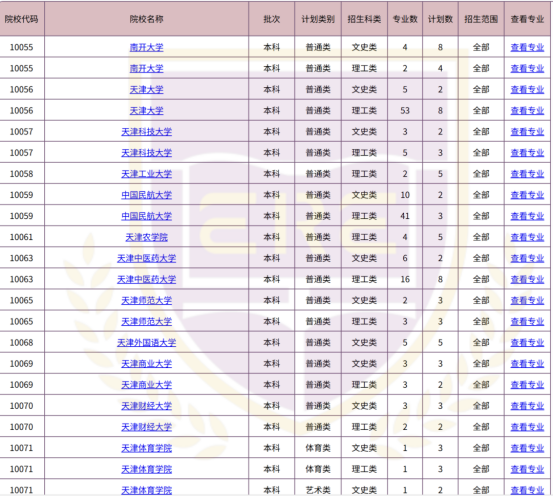Open 南开大学 link in 文史类 row
Screen dimensions: 553x497
tap(146, 47)
